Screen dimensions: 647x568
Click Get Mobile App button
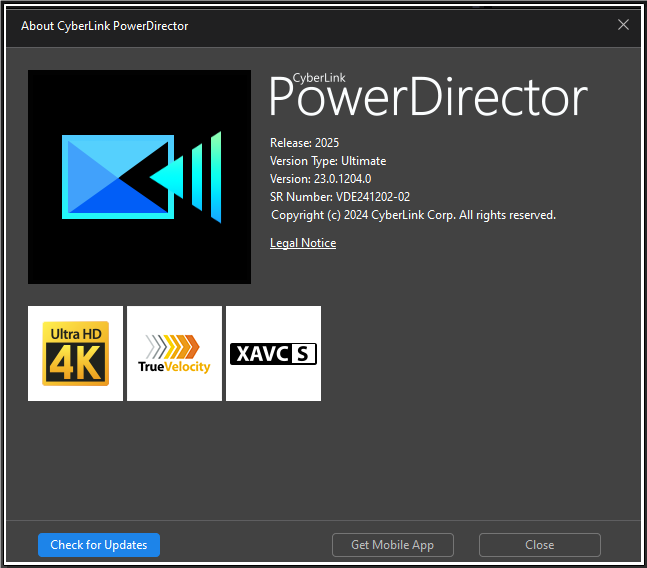[393, 545]
